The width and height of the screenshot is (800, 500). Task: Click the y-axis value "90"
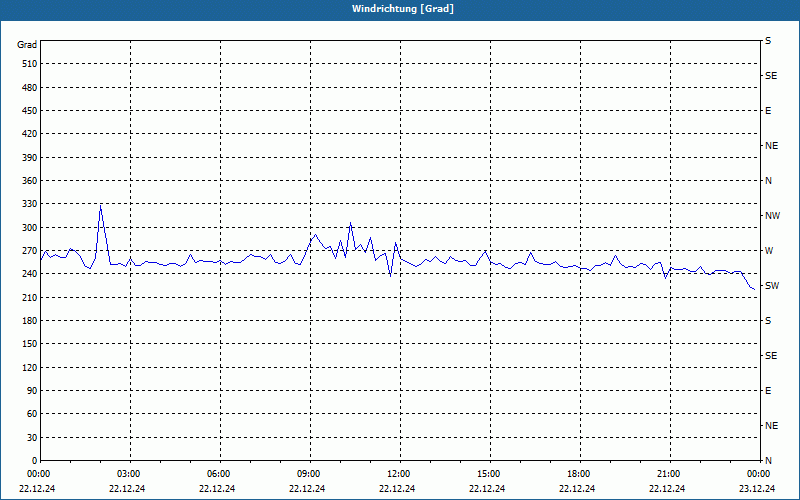click(x=32, y=391)
